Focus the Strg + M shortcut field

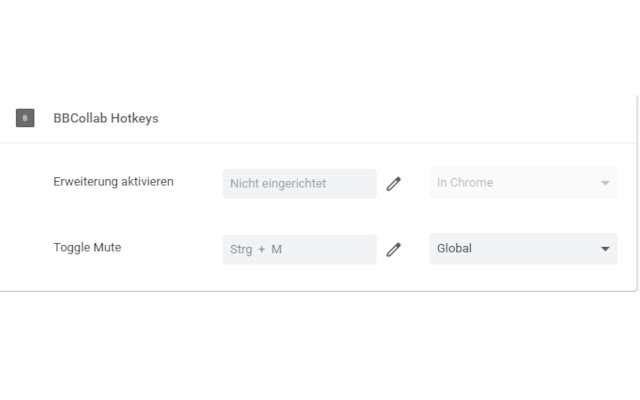coord(299,249)
